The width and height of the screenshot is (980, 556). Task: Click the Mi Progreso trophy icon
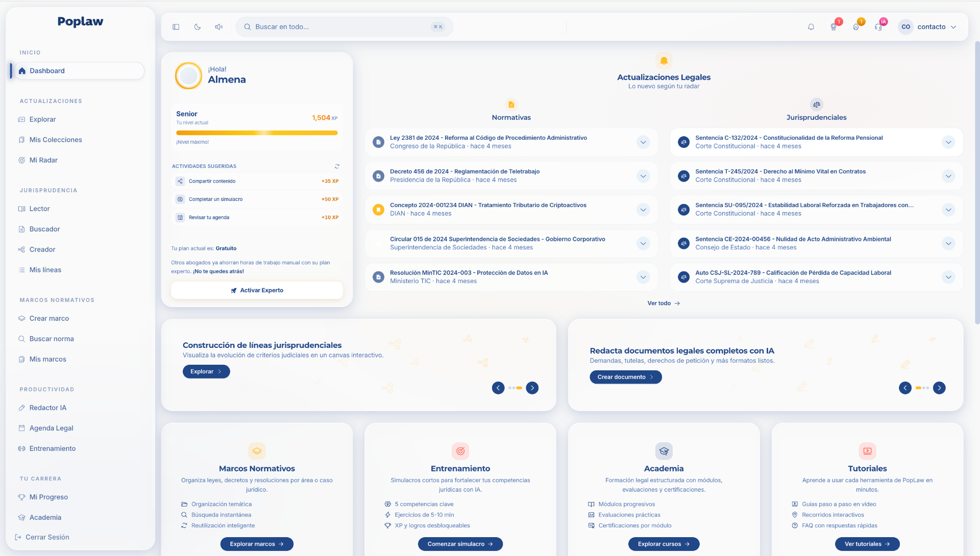(x=21, y=497)
